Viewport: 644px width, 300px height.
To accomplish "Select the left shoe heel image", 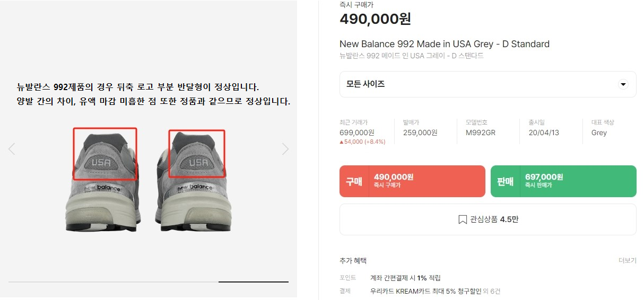I will [103, 180].
